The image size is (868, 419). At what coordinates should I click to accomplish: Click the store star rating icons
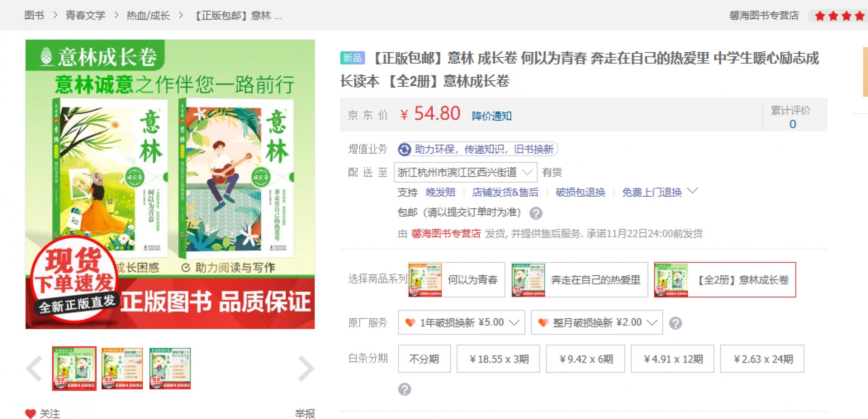839,16
